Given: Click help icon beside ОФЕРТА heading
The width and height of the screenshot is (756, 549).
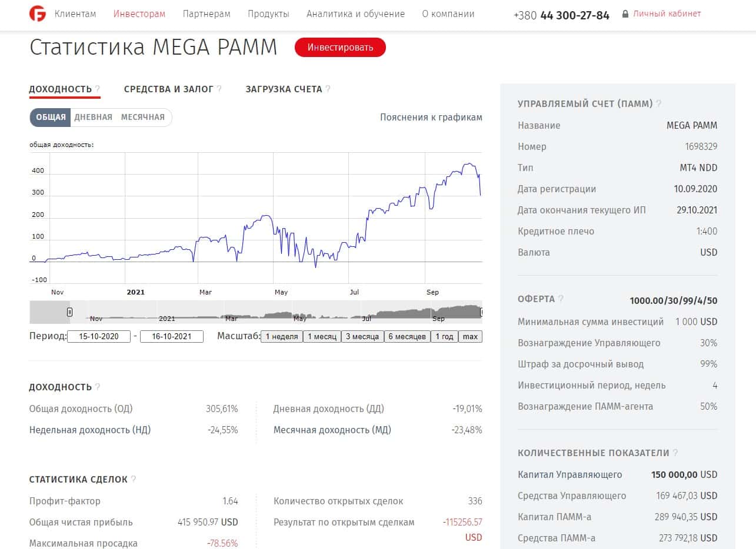Looking at the screenshot, I should [561, 299].
